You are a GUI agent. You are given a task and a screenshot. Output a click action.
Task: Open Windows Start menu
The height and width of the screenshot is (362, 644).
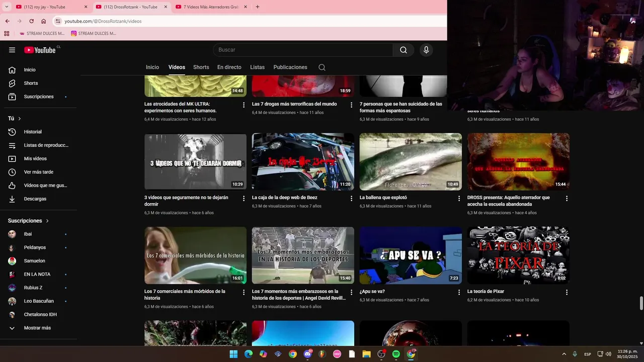click(x=233, y=354)
